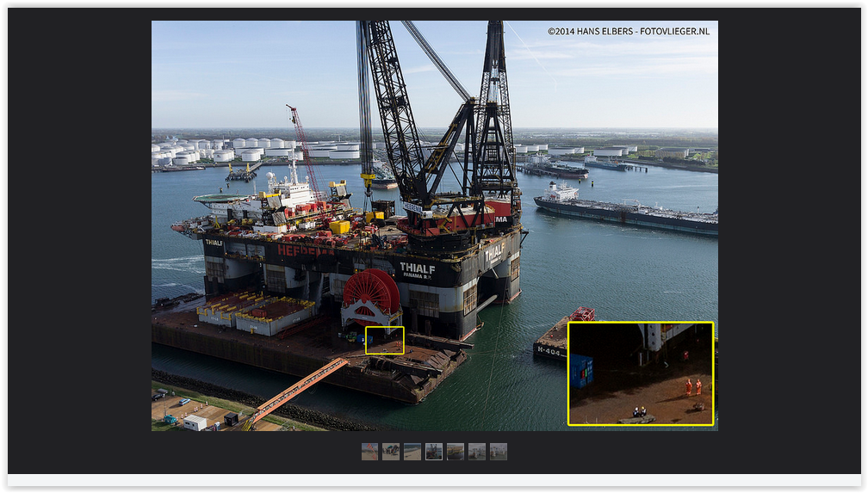Click the white storage tanks in the background

(x=250, y=150)
